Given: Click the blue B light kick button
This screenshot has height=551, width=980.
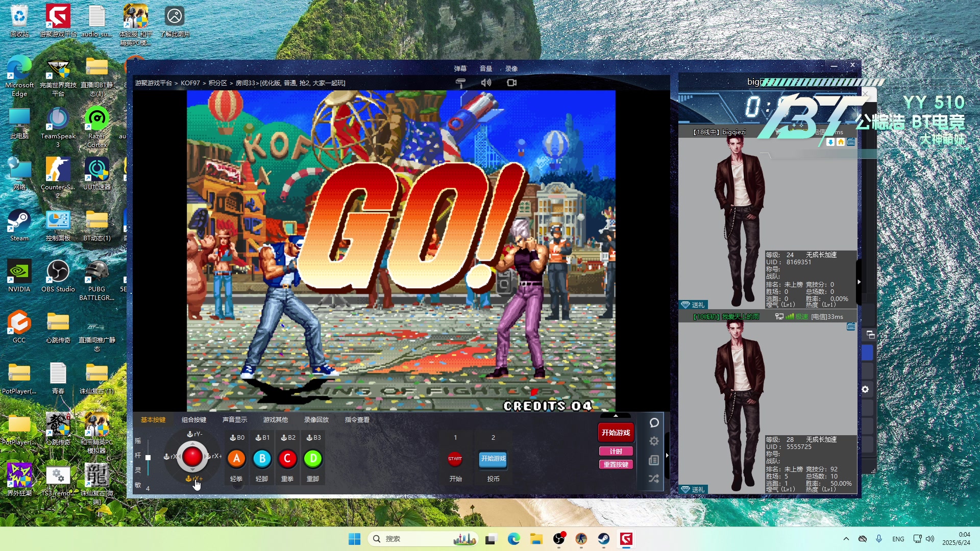Looking at the screenshot, I should 262,459.
